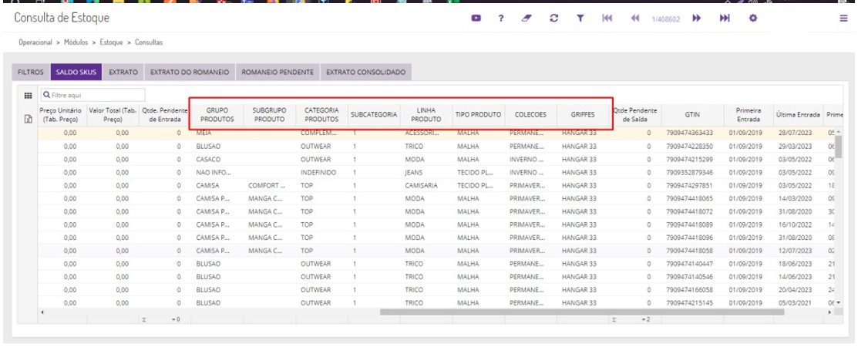
Task: Select the MEIA group cell
Action: (x=217, y=133)
